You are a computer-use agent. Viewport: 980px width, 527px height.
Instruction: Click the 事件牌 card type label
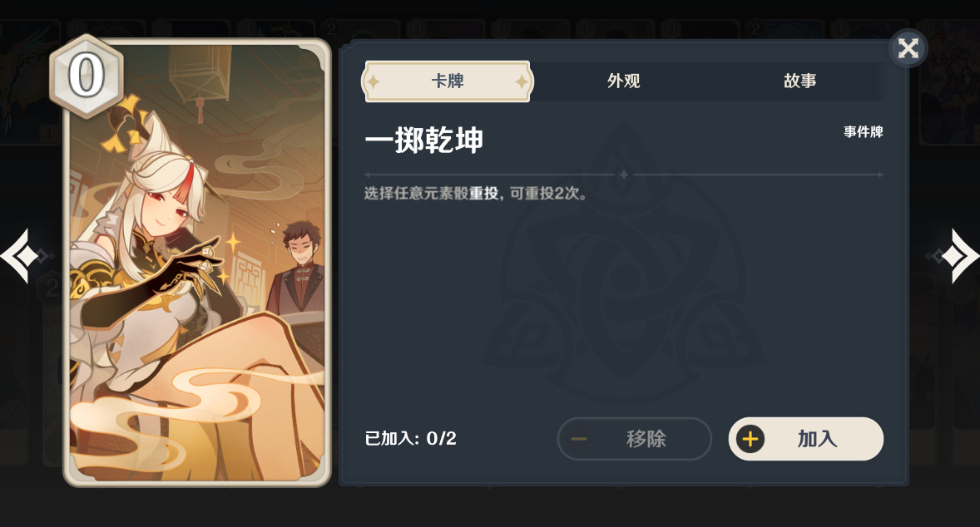[864, 131]
